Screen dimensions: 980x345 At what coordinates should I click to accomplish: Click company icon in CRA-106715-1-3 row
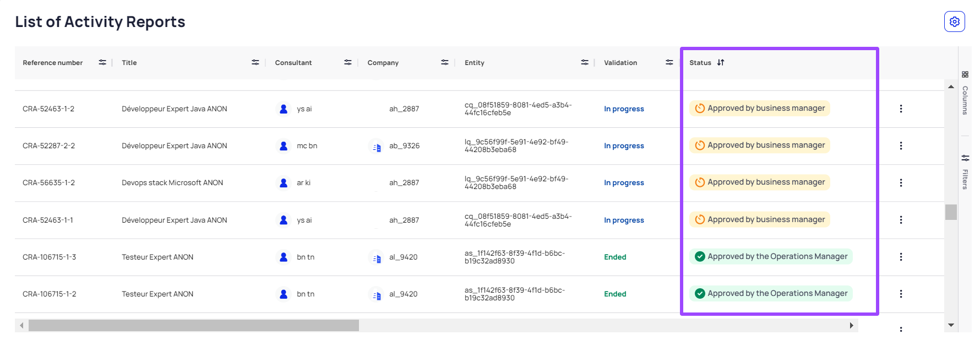click(x=377, y=258)
